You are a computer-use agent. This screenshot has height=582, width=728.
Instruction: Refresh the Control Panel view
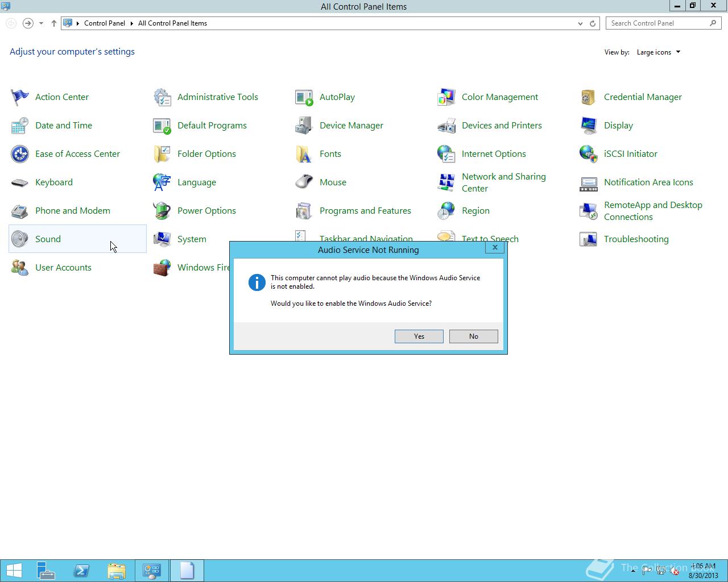pyautogui.click(x=593, y=23)
